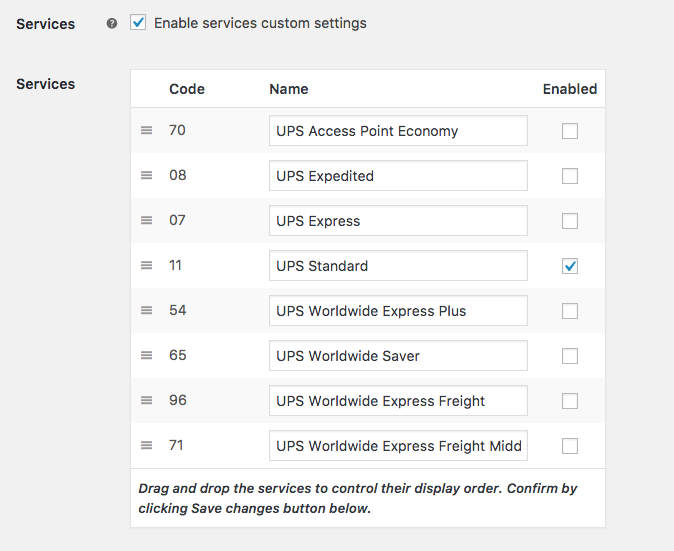The width and height of the screenshot is (674, 551).
Task: Enable the UPS Worldwide Saver service
Action: click(x=570, y=356)
